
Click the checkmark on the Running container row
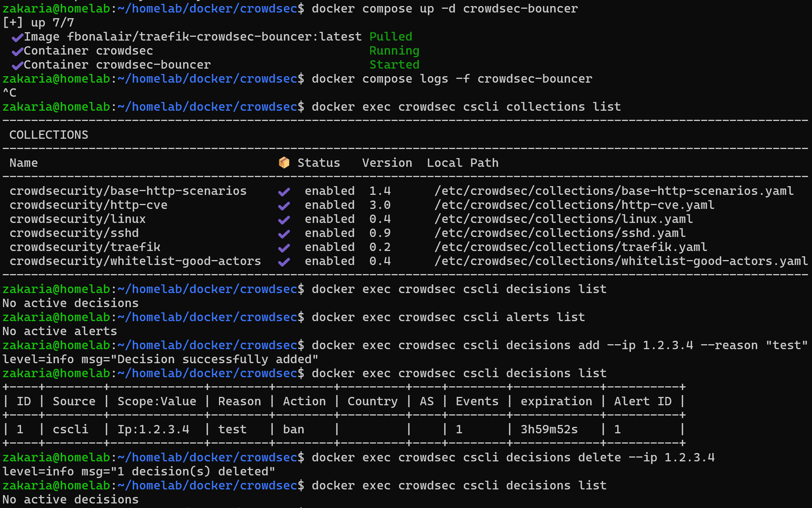point(17,52)
